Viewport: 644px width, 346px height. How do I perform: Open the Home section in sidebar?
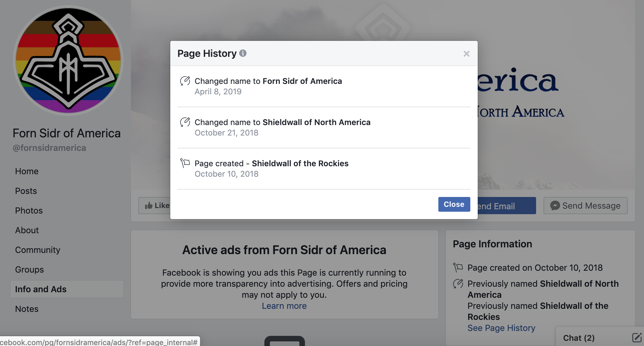click(27, 171)
